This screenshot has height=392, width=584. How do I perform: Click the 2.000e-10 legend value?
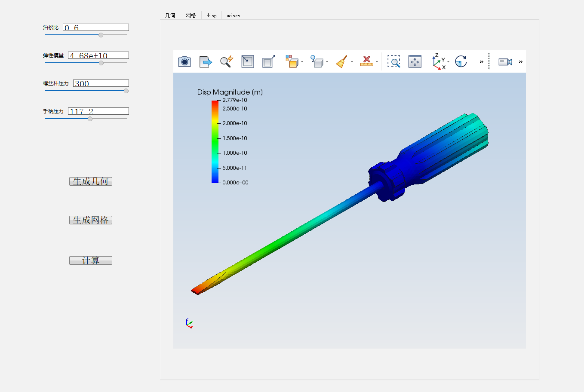235,123
